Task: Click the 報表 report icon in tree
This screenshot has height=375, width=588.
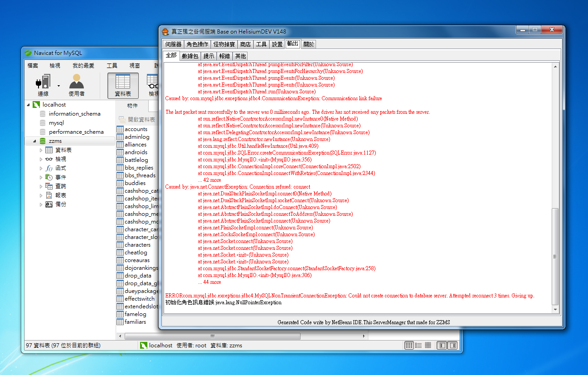Action: pos(49,195)
